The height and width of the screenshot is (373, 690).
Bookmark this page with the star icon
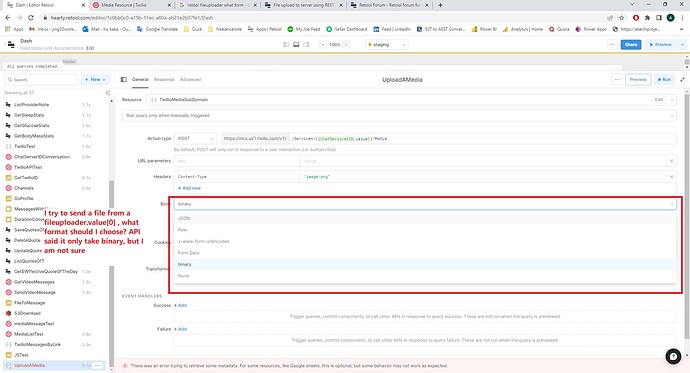(622, 18)
